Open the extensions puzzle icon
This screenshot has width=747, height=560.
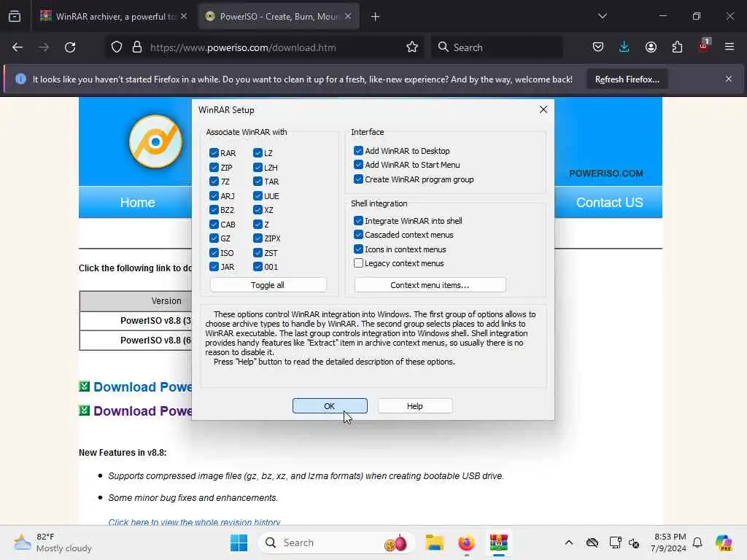click(x=677, y=47)
